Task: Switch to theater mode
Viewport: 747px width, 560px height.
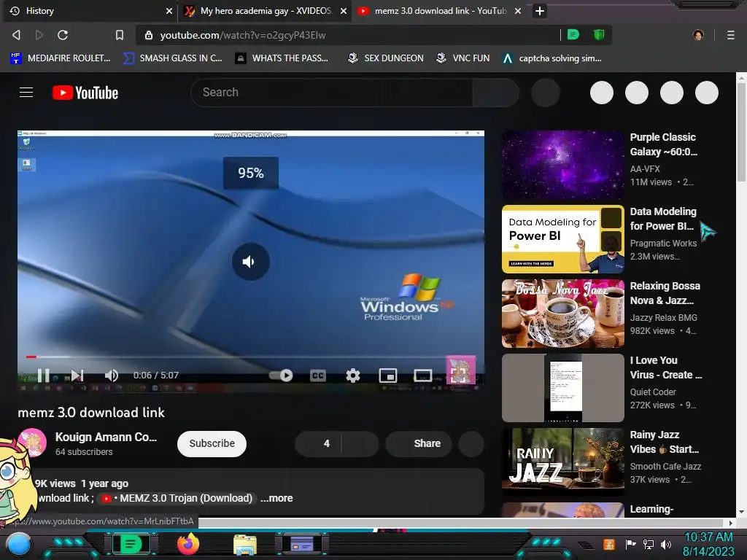Action: point(422,376)
